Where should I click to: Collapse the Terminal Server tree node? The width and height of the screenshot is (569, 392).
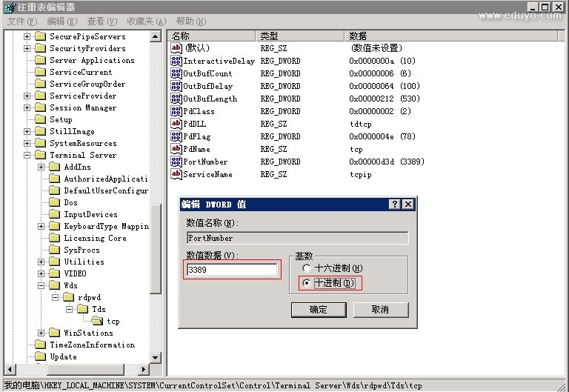[27, 155]
